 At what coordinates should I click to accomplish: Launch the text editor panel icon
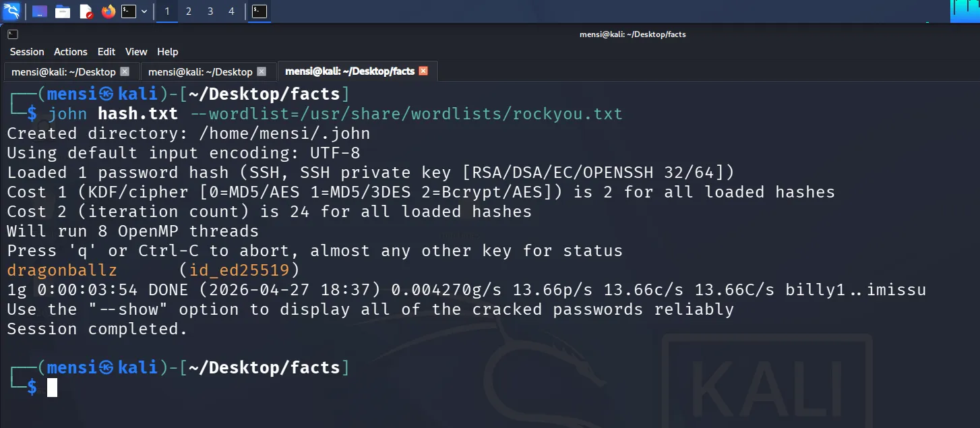pyautogui.click(x=86, y=11)
